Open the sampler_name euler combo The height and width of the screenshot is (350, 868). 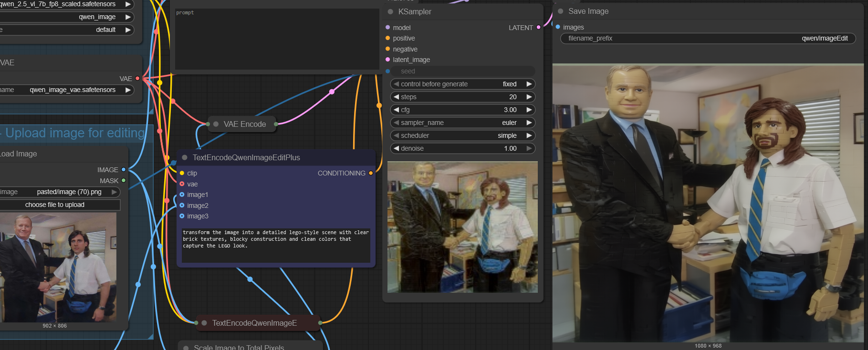pos(462,123)
